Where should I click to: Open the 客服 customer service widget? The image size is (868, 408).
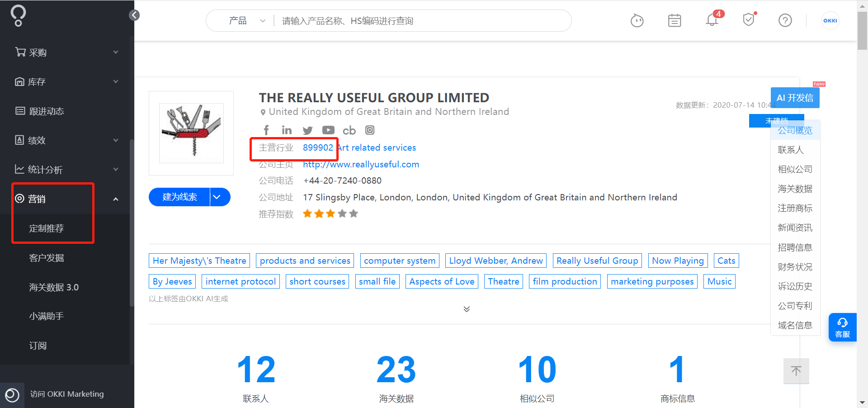(842, 327)
